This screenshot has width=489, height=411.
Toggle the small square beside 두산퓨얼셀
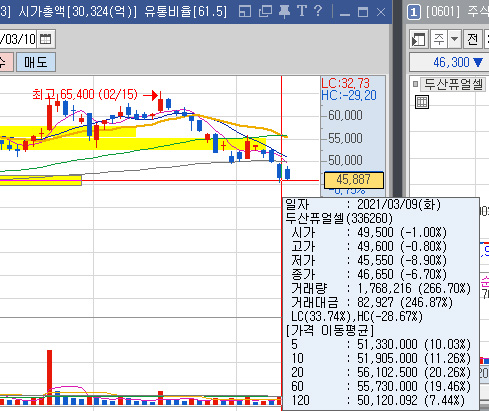click(415, 84)
